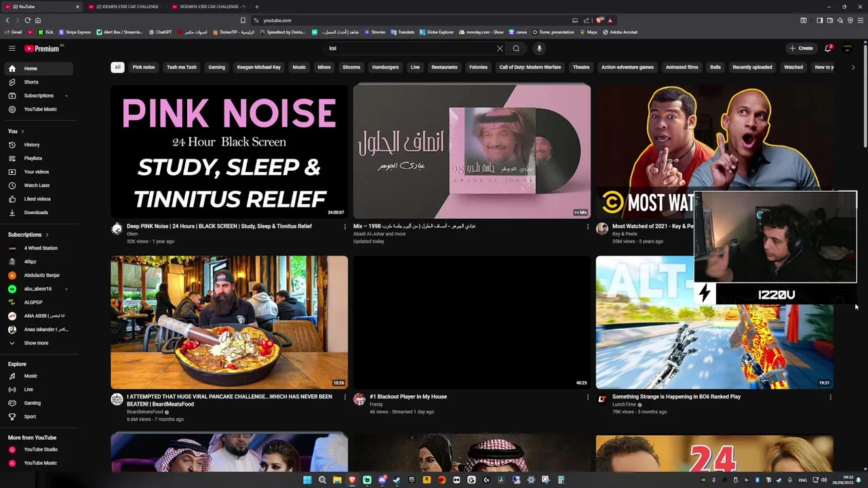The image size is (868, 488).
Task: Open the abu_abeer16 channel
Action: point(38,289)
